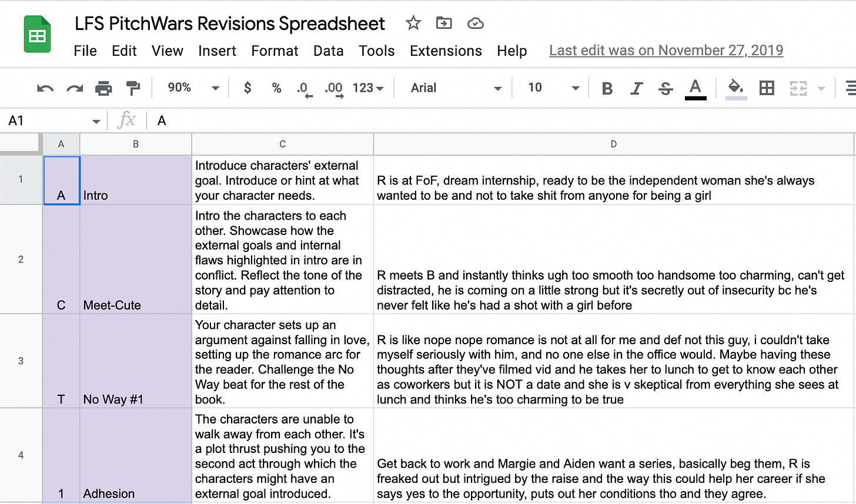Open the Data menu
The height and width of the screenshot is (504, 856).
tap(328, 51)
